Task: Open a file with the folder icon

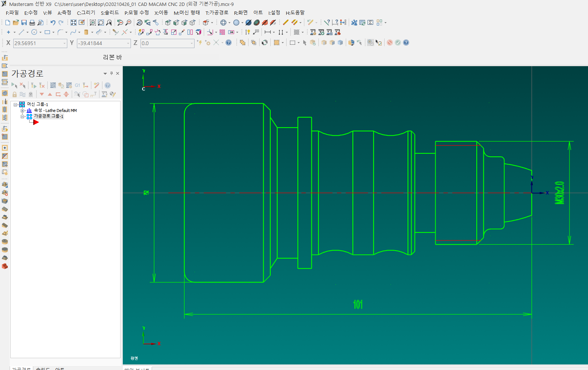Action: [16, 23]
